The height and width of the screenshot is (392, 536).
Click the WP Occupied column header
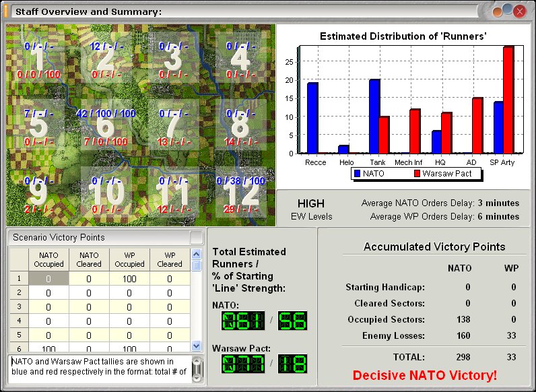(129, 259)
